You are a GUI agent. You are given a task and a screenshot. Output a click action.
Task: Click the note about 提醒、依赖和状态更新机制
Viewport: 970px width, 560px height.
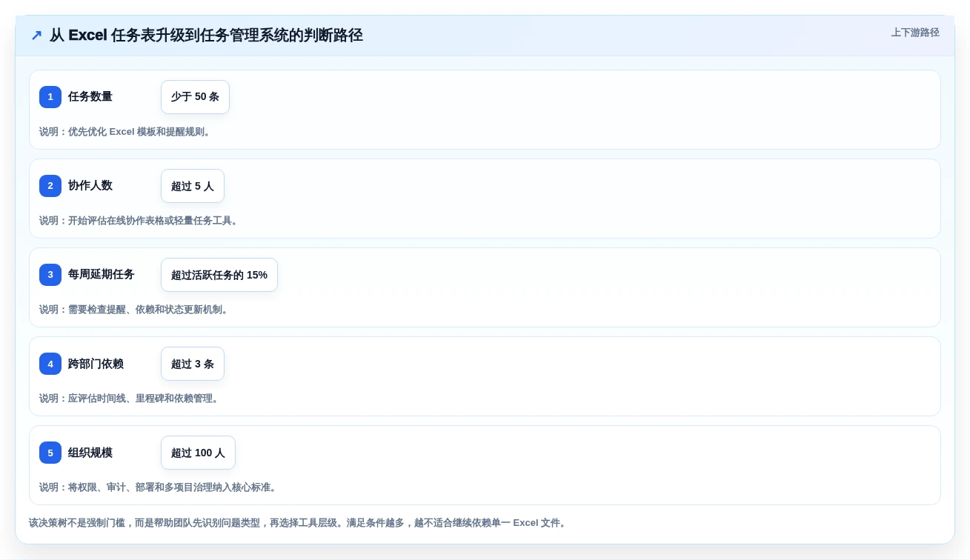click(x=136, y=310)
